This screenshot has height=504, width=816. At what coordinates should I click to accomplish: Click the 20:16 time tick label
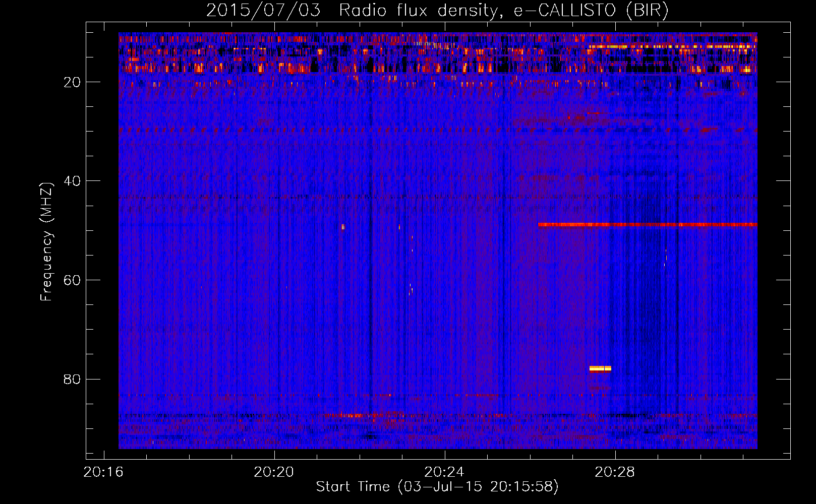click(x=104, y=472)
